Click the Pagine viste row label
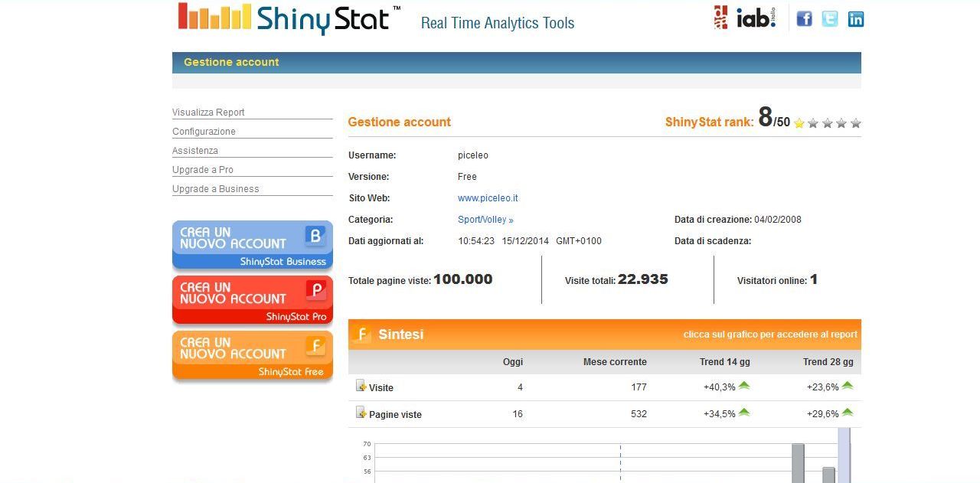The image size is (980, 483). click(395, 414)
